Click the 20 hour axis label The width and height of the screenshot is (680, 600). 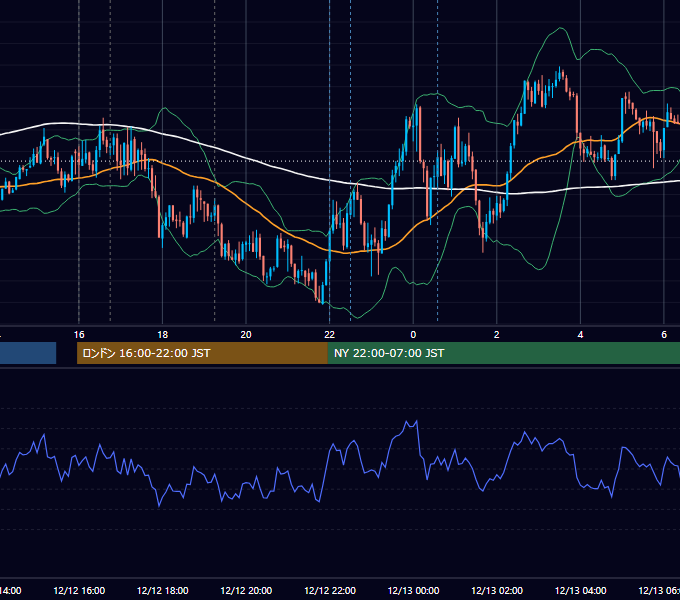[x=246, y=335]
